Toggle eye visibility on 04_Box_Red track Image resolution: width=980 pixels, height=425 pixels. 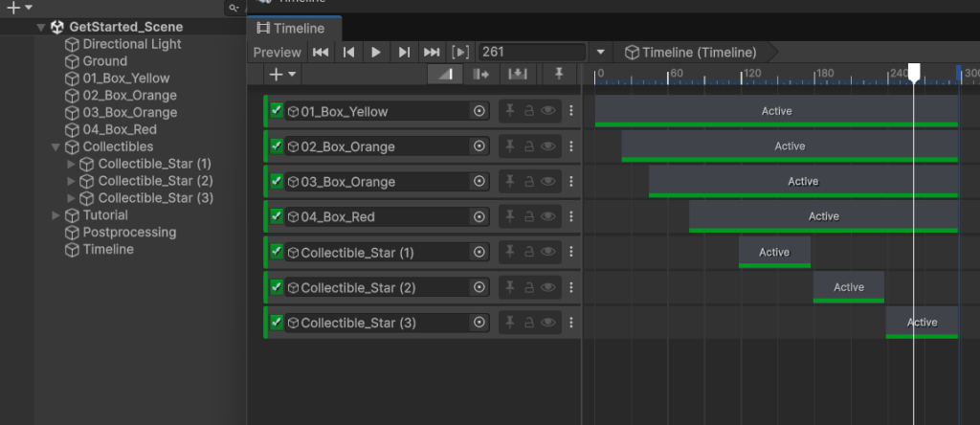tap(548, 217)
